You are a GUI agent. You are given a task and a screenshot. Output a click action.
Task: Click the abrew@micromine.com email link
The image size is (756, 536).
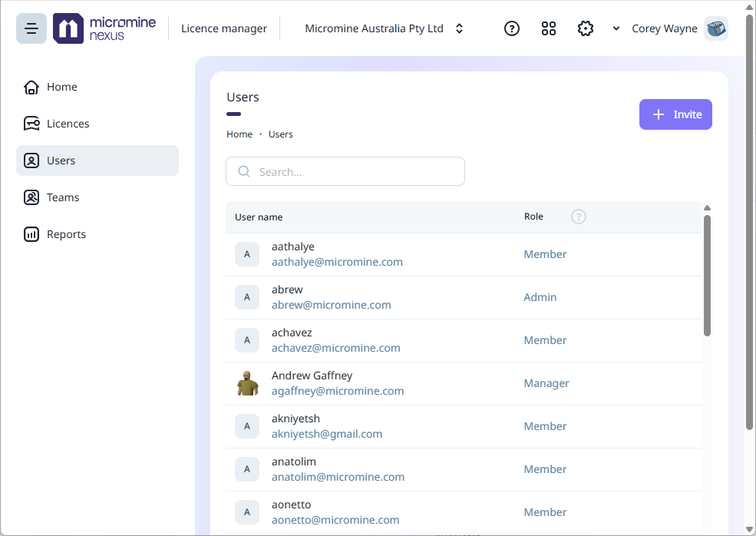coord(332,305)
